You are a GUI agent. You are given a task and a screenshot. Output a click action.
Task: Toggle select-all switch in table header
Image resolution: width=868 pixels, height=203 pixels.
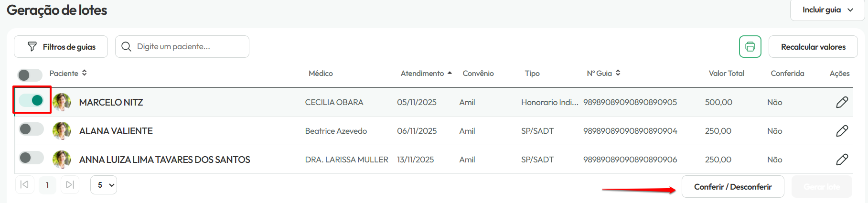tap(30, 75)
